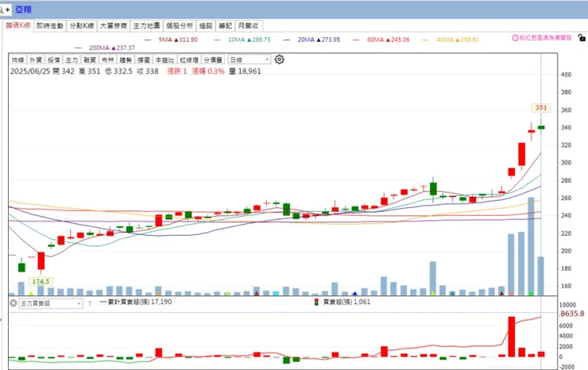Switch to the 大量券商 tab
Screen dimensions: 588x370
pos(114,26)
